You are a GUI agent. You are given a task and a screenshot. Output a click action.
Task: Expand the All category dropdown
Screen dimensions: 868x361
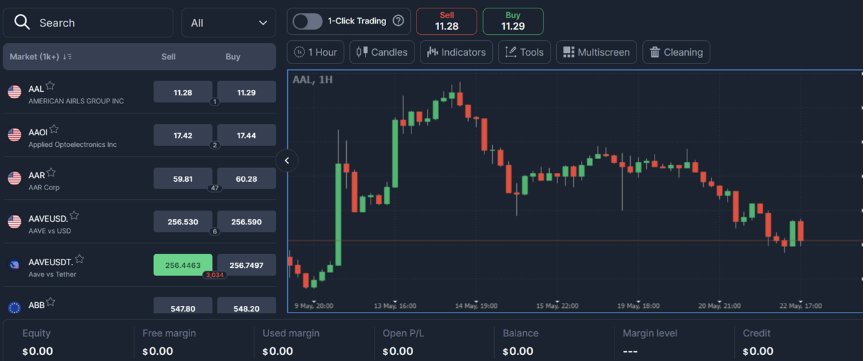pos(229,23)
